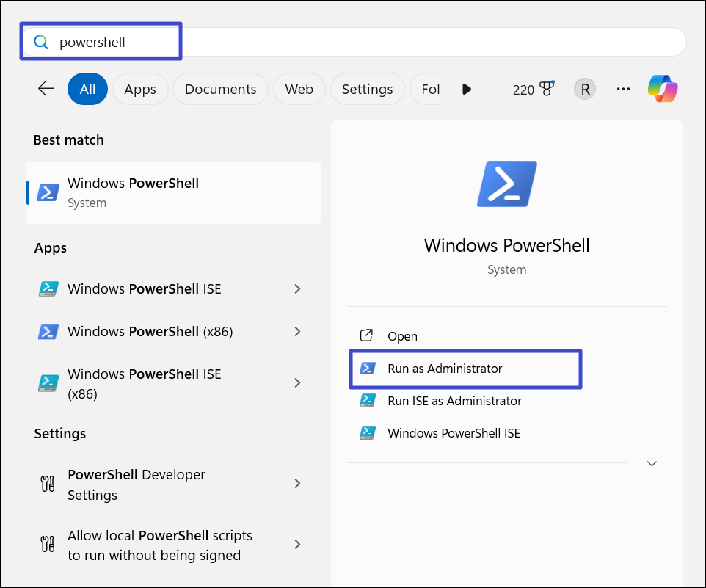Switch to the Apps filter tab
Screen dimensions: 706x588
140,89
